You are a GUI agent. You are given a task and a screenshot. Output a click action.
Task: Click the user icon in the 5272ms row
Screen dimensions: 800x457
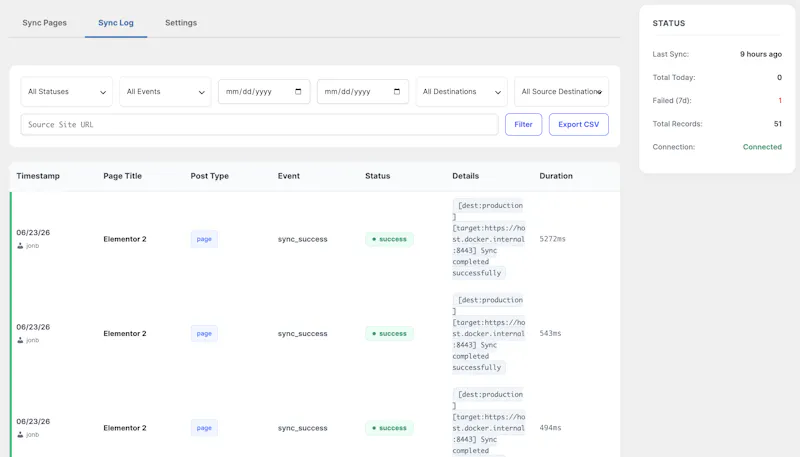[x=20, y=246]
